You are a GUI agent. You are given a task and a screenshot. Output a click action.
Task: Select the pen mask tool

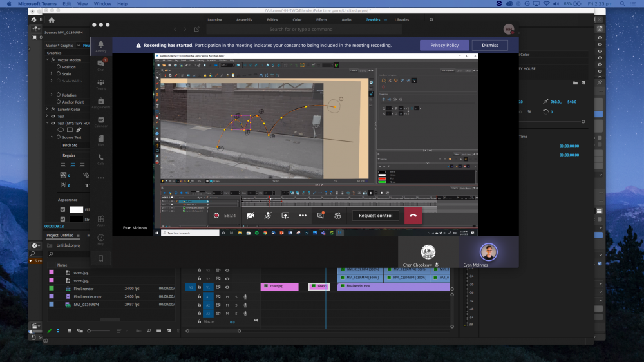click(79, 130)
